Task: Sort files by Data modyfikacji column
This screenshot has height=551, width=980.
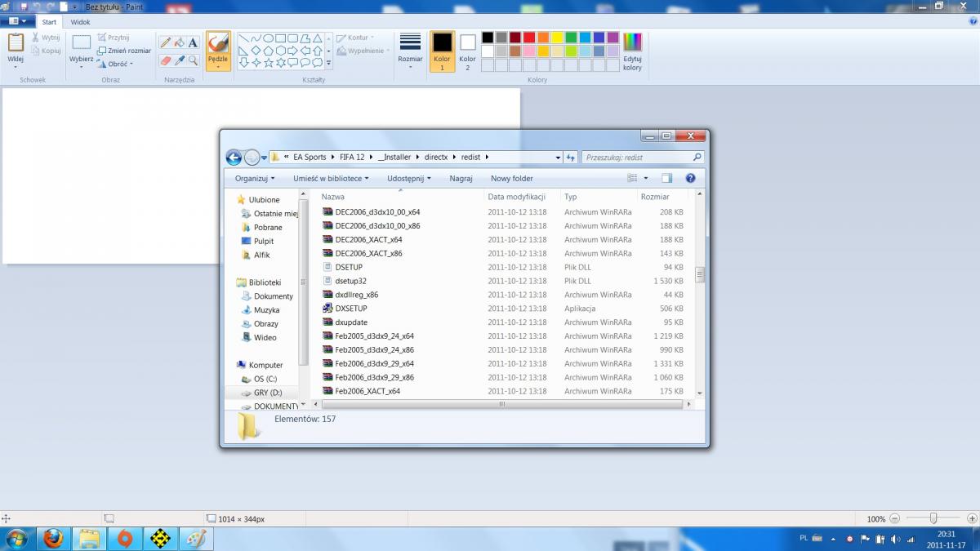Action: [x=516, y=197]
